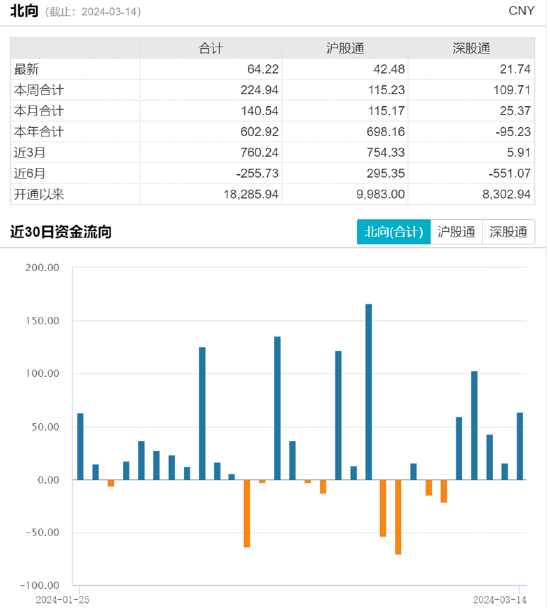Click the value 224.94
Image resolution: width=550 pixels, height=608 pixels.
(x=259, y=90)
